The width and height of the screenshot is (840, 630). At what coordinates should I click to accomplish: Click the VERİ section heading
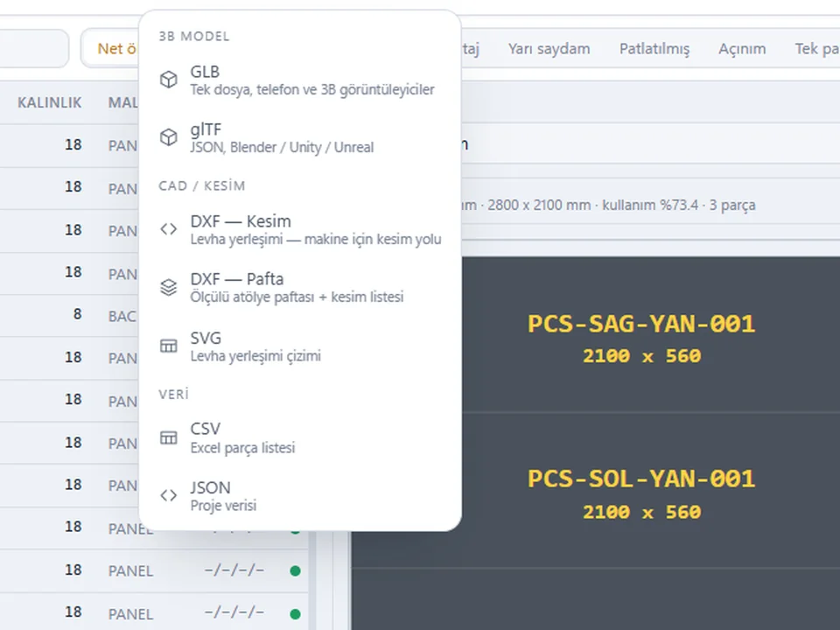click(x=173, y=395)
